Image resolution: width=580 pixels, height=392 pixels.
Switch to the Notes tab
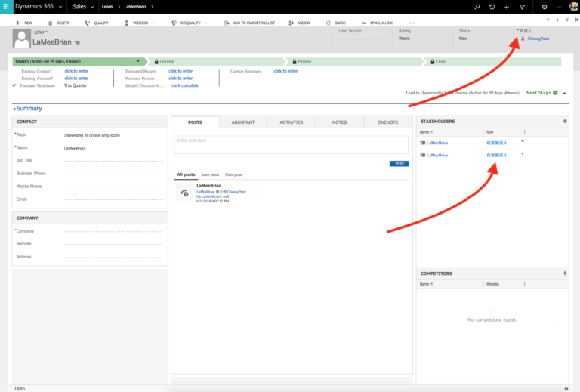[x=339, y=122]
